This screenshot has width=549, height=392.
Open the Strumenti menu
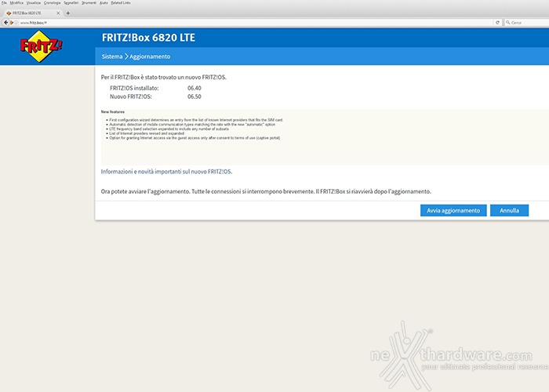89,3
